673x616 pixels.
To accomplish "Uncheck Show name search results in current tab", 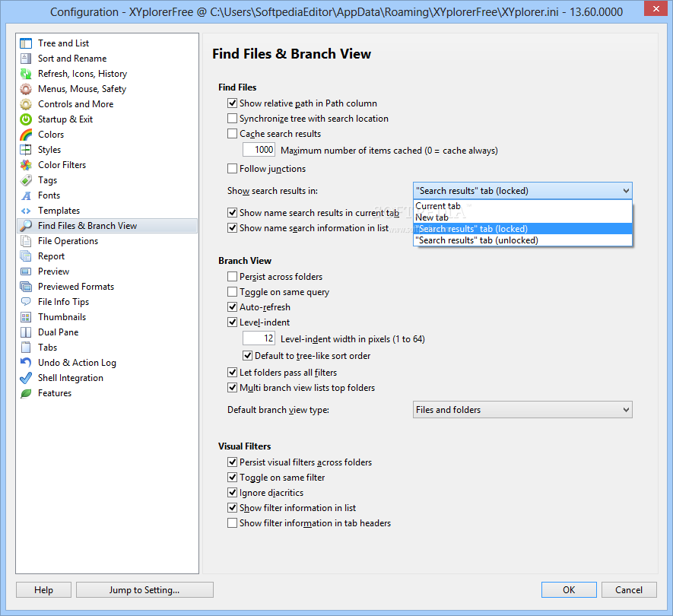I will (x=232, y=213).
